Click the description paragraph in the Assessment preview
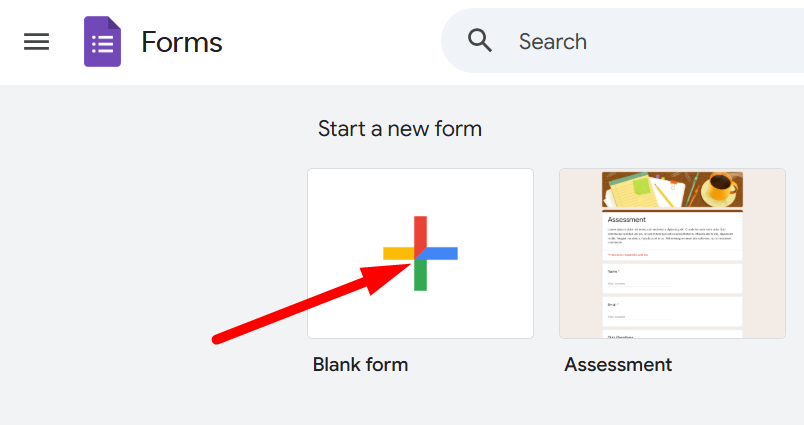Viewport: 804px width, 425px height. [x=672, y=235]
